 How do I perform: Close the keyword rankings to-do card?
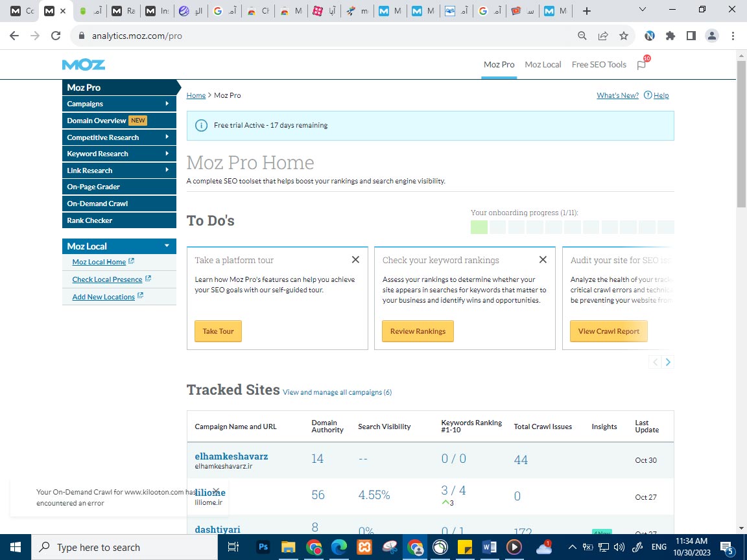pyautogui.click(x=543, y=260)
